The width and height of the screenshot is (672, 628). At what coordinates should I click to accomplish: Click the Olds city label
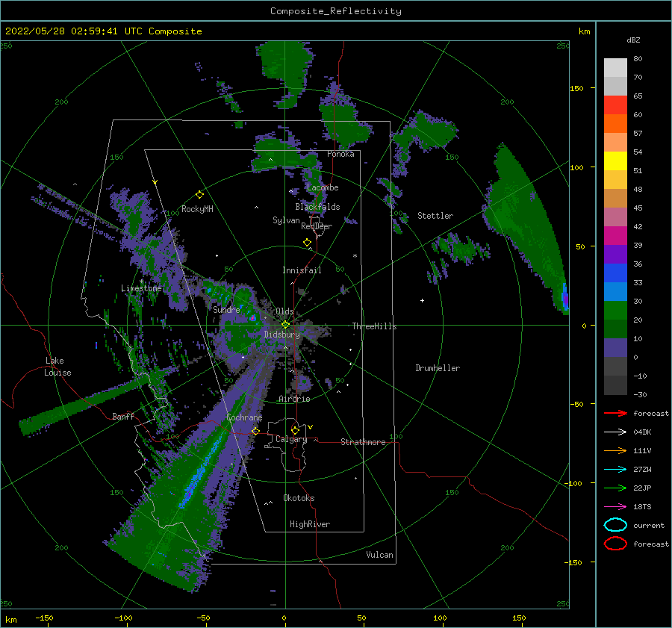point(284,311)
